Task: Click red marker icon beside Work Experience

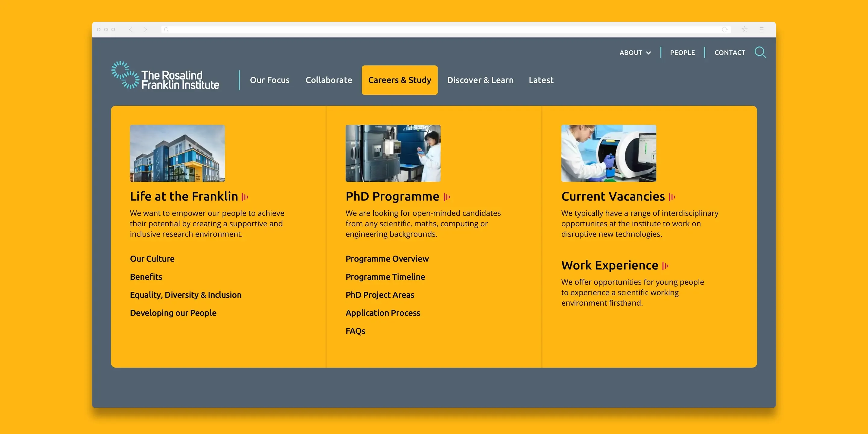Action: 665,266
